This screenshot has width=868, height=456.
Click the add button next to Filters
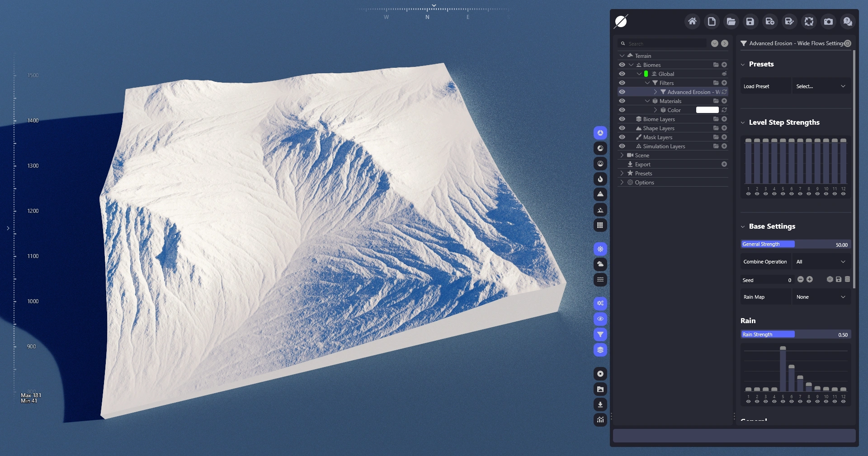tap(724, 83)
